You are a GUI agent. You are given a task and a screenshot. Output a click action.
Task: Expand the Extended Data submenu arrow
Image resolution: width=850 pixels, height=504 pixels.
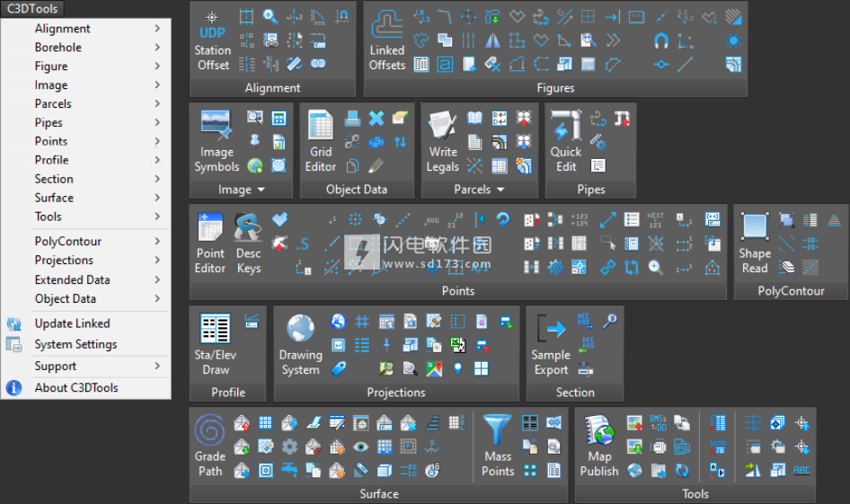pyautogui.click(x=157, y=279)
